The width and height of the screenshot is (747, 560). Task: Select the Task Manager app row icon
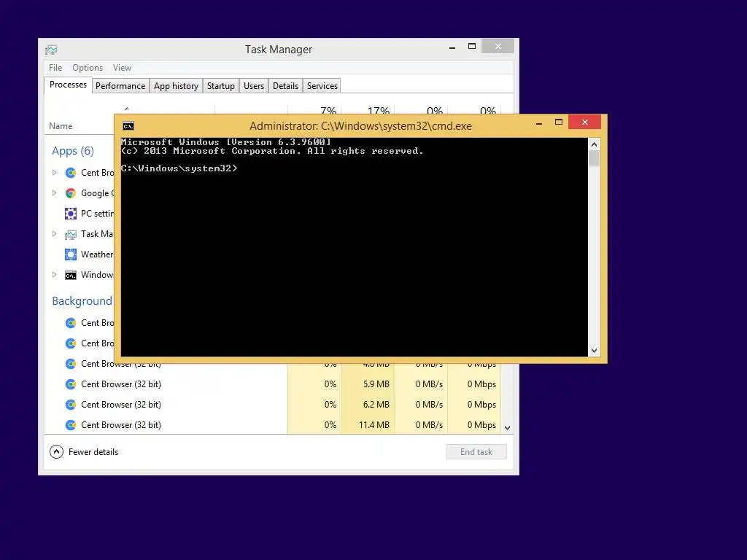click(71, 234)
